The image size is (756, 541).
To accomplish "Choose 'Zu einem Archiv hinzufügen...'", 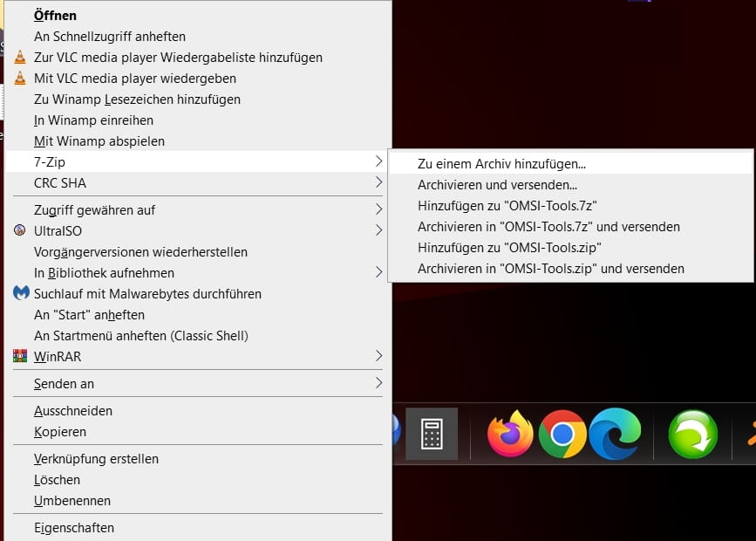I will [501, 163].
